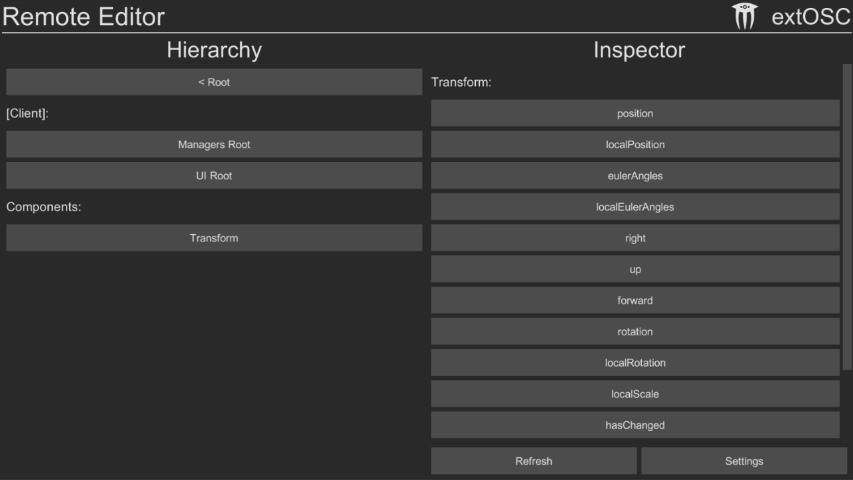Open the Managers Root object

tap(214, 144)
